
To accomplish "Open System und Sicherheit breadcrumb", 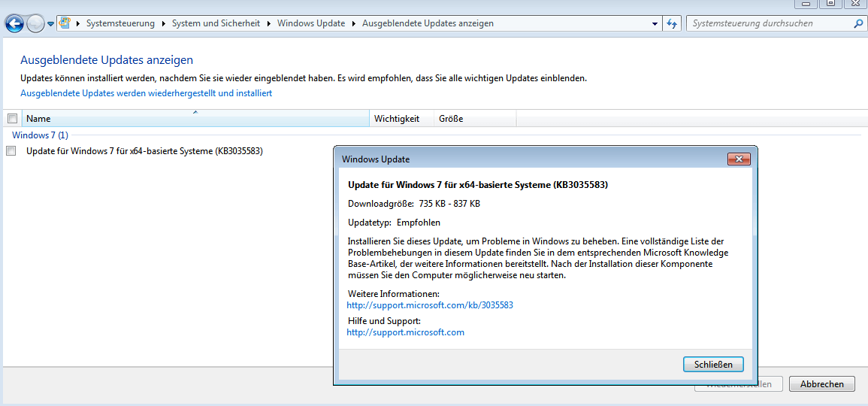I will click(x=216, y=24).
